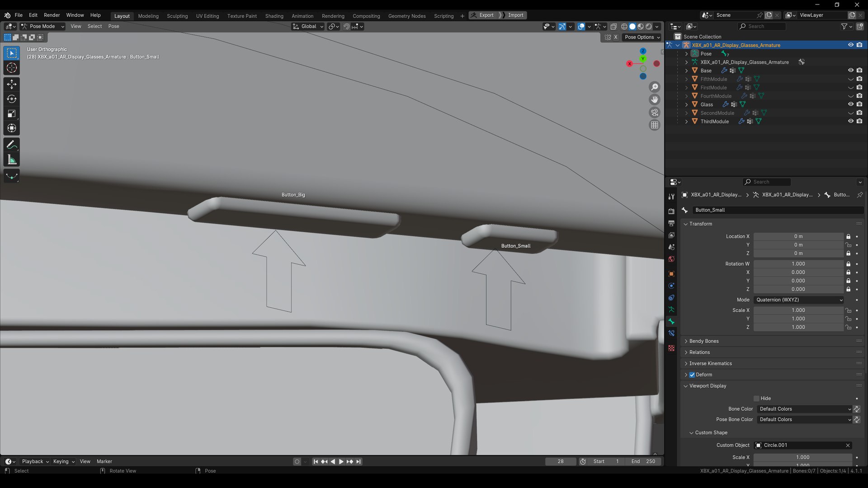Click the Export button

[483, 15]
